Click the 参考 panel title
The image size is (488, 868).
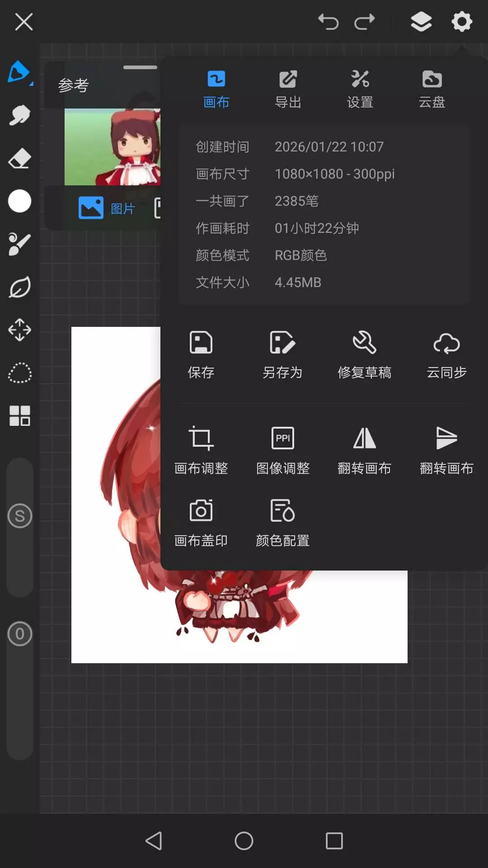point(73,85)
